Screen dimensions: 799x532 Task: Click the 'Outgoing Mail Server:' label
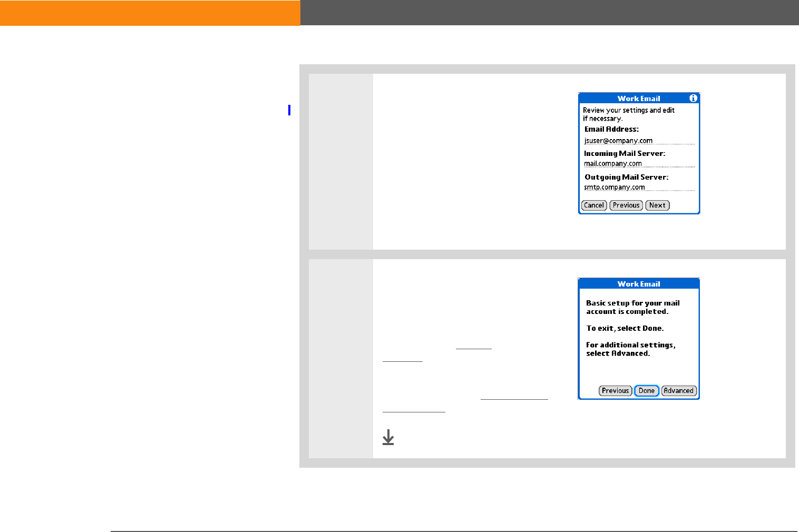[x=626, y=177]
